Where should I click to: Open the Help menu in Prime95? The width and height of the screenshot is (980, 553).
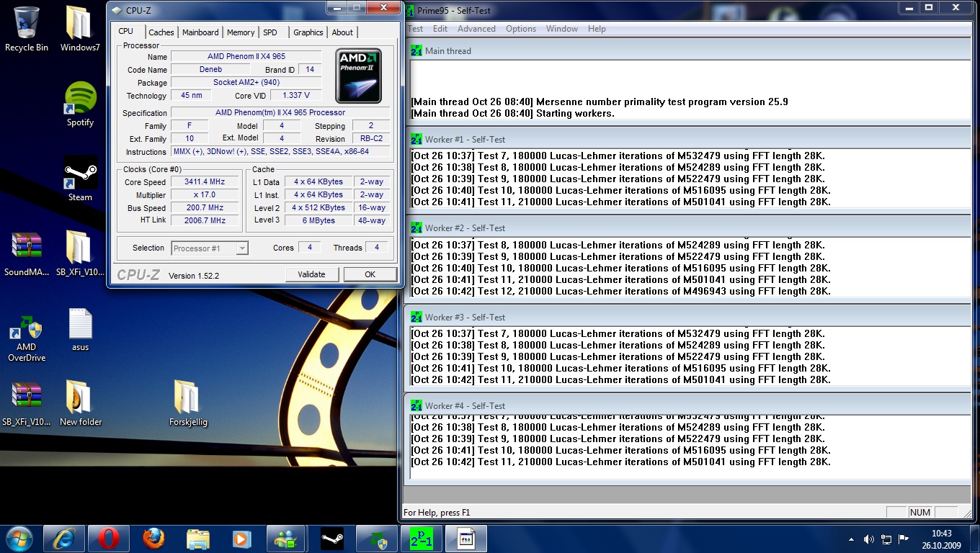click(x=597, y=29)
